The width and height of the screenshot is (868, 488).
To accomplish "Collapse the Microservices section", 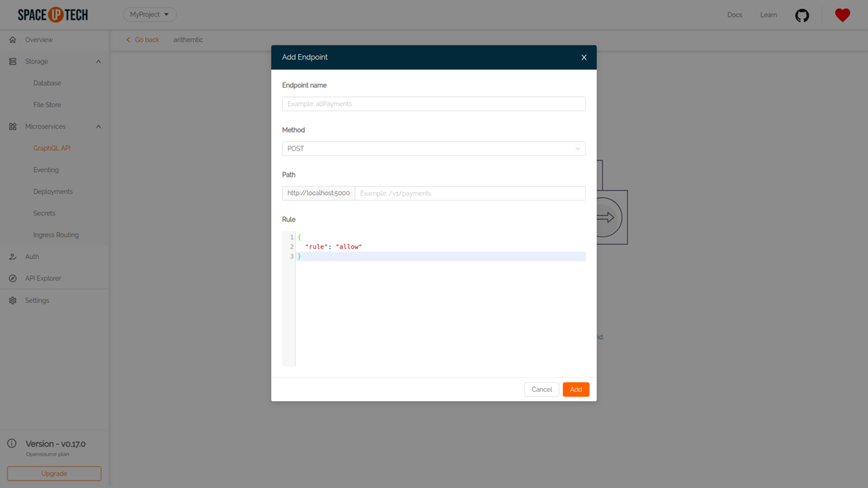I will pos(98,126).
